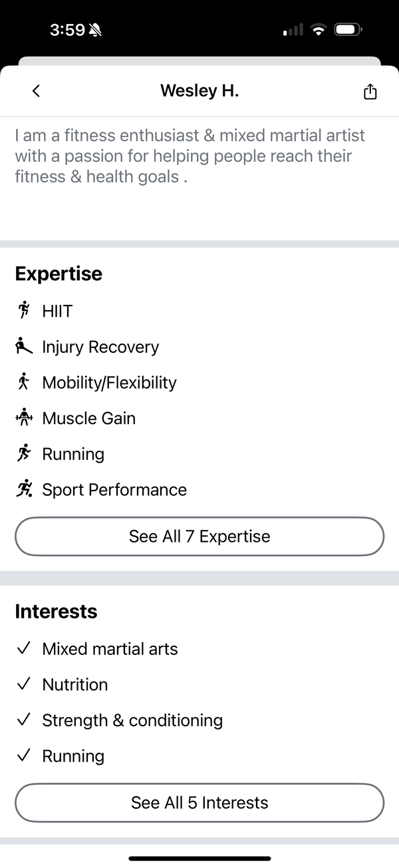Image resolution: width=399 pixels, height=868 pixels.
Task: Expand the See All 5 Interests list
Action: [x=199, y=803]
